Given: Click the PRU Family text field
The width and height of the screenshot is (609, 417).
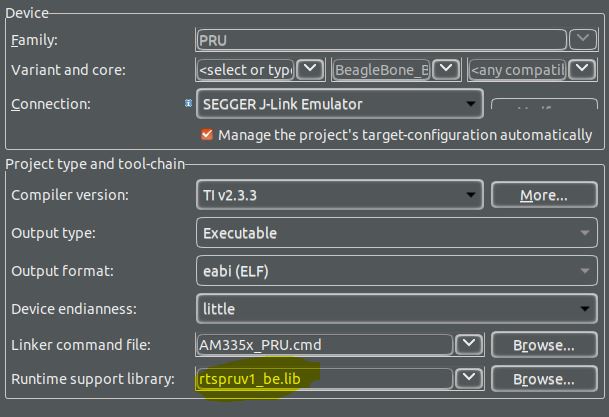Looking at the screenshot, I should click(x=382, y=40).
